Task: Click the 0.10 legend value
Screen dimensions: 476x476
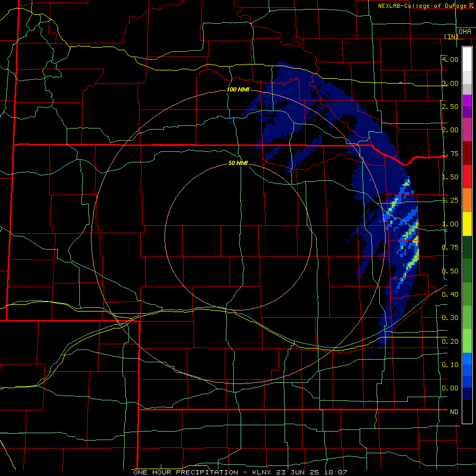Action: (x=450, y=364)
